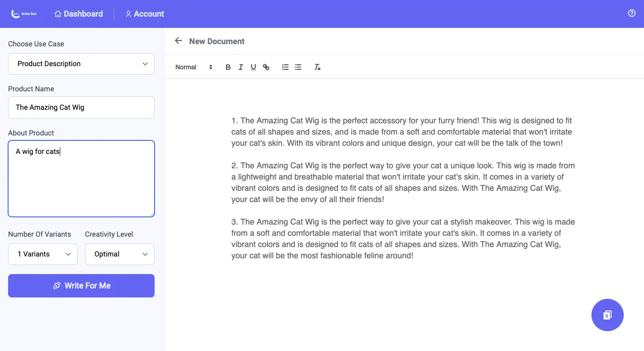
Task: Click inside the Product Name field
Action: click(81, 107)
